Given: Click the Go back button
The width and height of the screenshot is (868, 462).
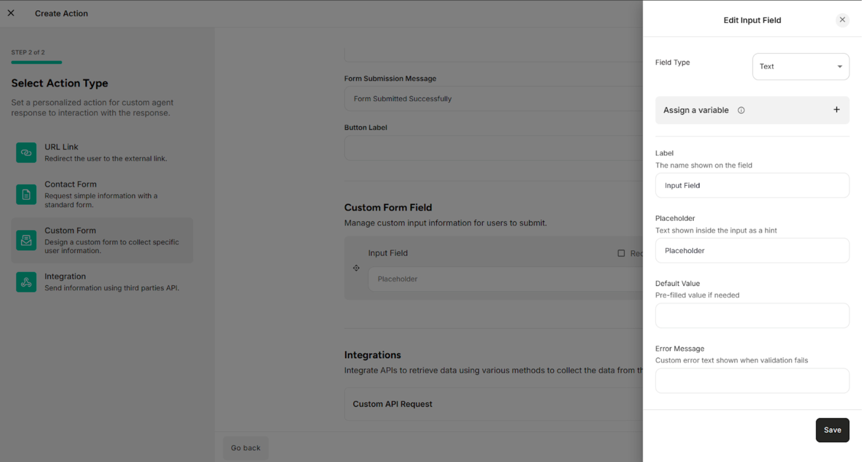Looking at the screenshot, I should click(x=246, y=448).
